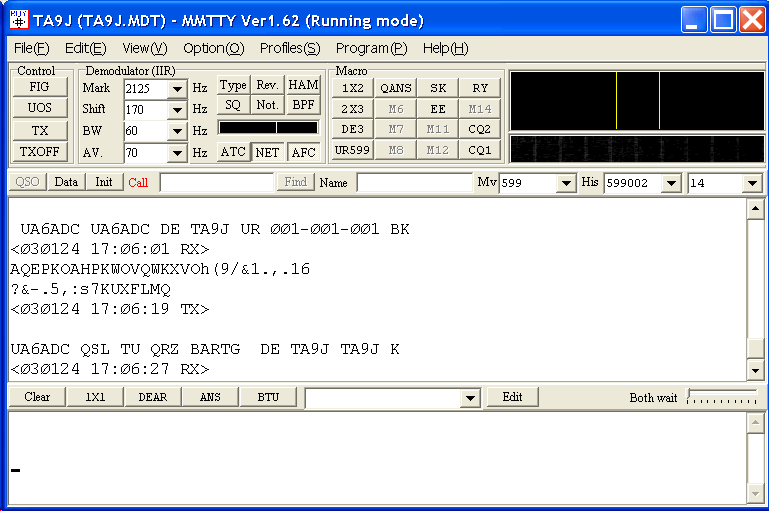Click the Find button

tap(295, 182)
